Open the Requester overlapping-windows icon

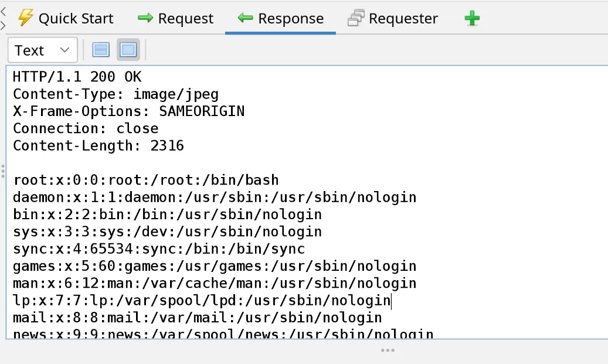[x=356, y=18]
